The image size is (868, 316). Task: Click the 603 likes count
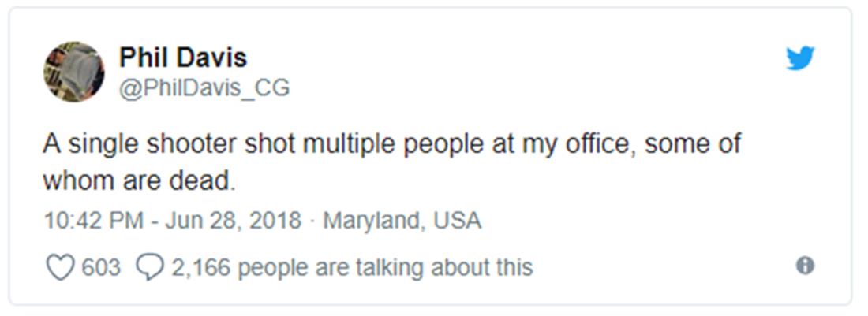101,268
